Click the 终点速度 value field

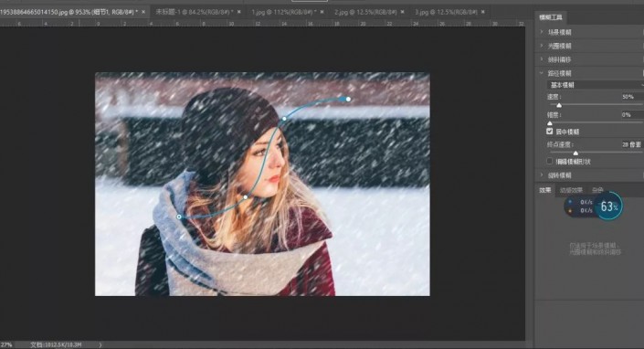click(x=632, y=144)
